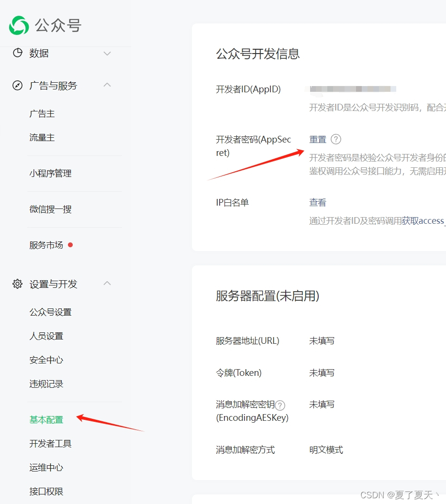Collapse the 广告与服务 section chevron
The width and height of the screenshot is (446, 504).
[107, 86]
